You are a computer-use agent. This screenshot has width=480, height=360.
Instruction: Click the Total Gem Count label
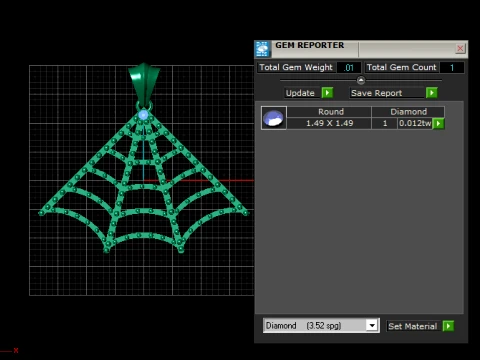[401, 67]
